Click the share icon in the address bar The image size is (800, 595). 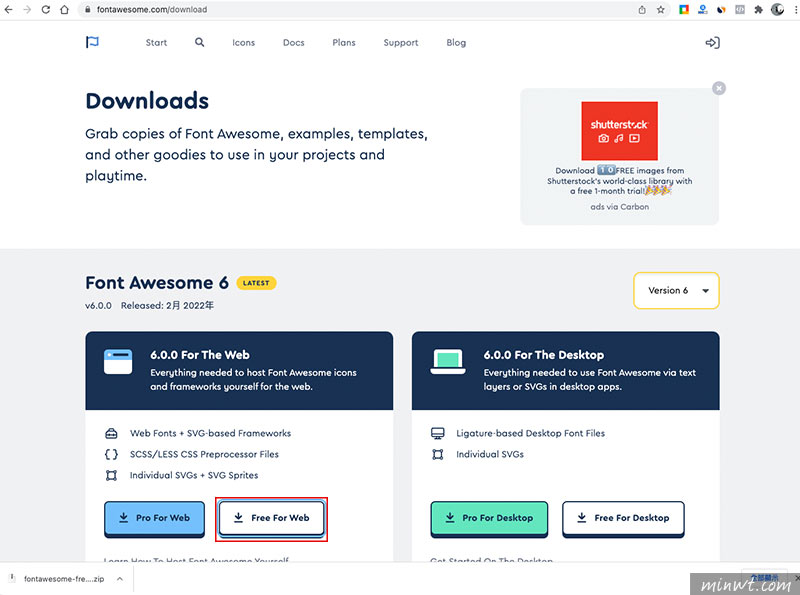pos(642,10)
